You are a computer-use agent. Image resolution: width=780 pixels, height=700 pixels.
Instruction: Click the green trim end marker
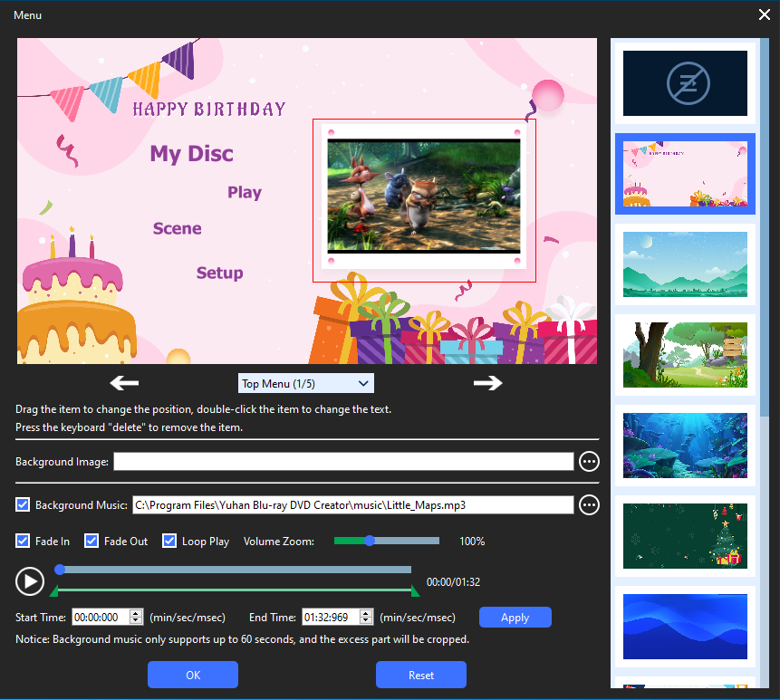click(415, 591)
